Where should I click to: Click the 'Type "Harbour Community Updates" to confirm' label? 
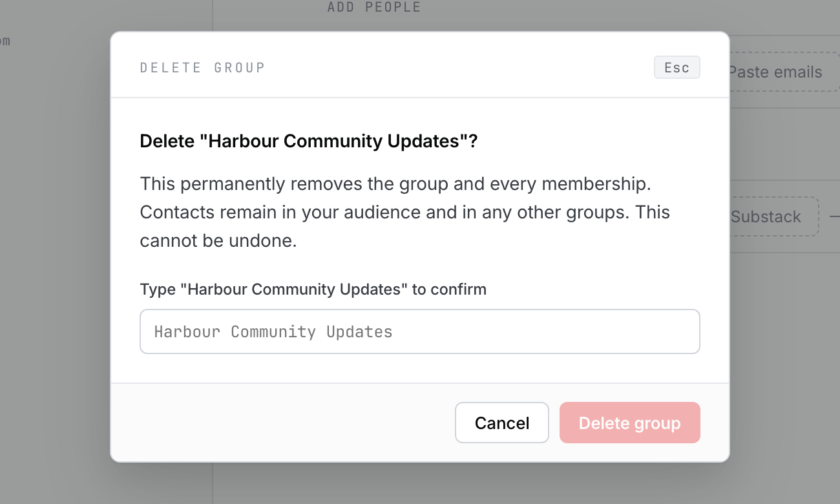tap(313, 289)
